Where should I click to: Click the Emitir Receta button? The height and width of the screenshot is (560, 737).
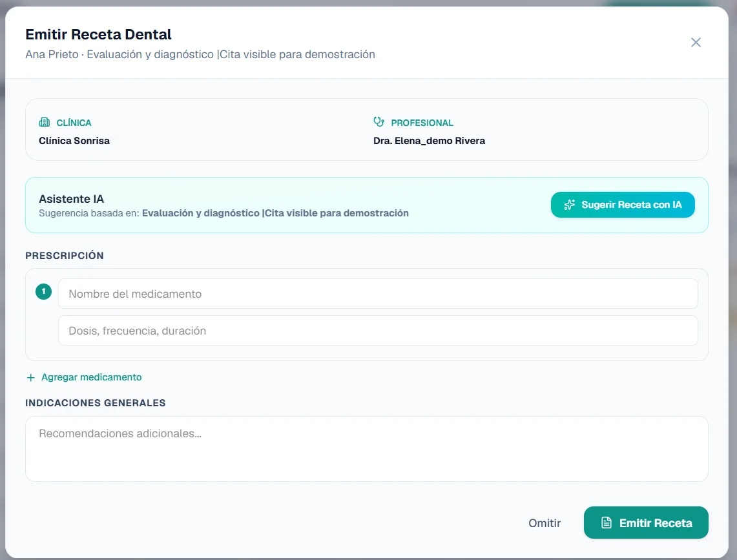646,523
